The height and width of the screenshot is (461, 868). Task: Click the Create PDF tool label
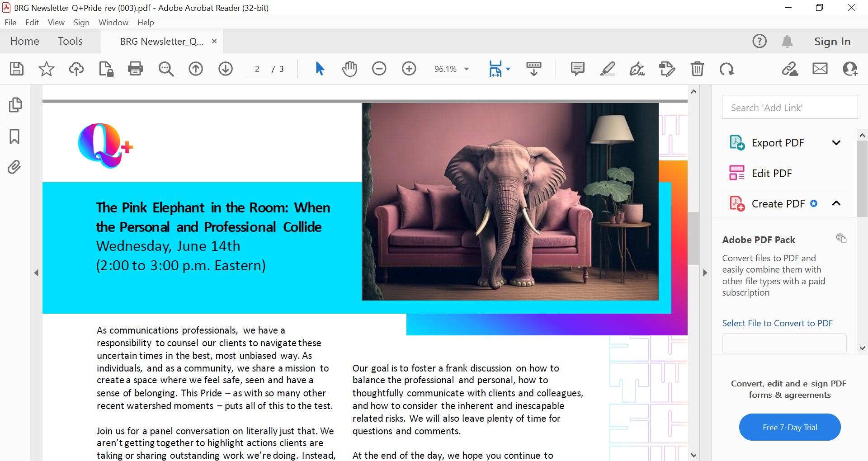coord(778,204)
